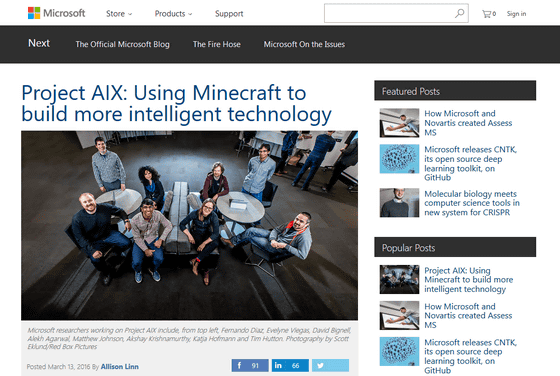Click popular Novartis Assess MS thumbnail
Image resolution: width=560 pixels, height=376 pixels.
tap(399, 315)
